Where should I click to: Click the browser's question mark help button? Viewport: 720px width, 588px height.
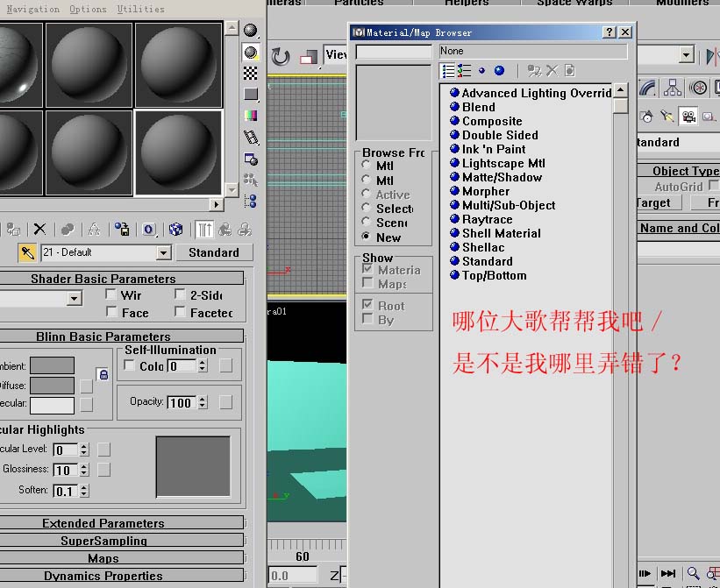click(610, 32)
